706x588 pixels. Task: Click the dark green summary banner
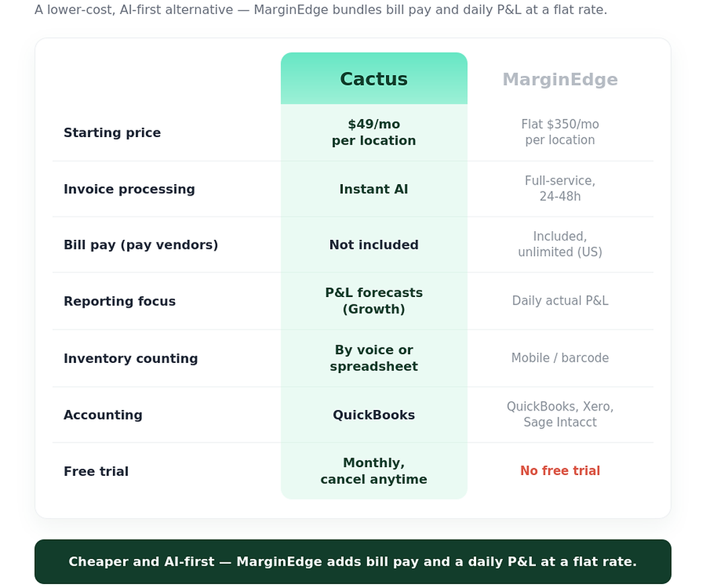click(x=353, y=562)
